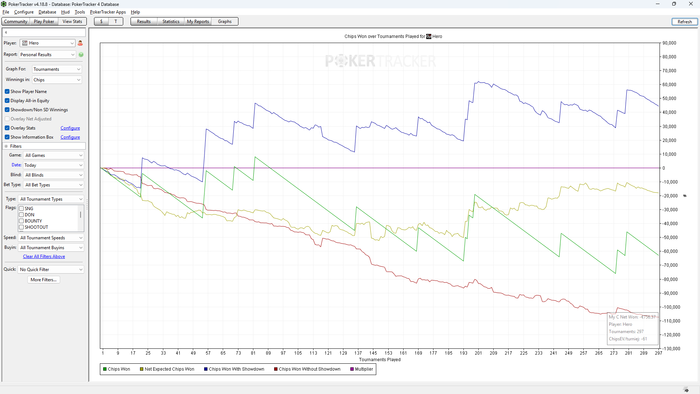Click the Net Expected Chips Won legend marker
Viewport: 700px width, 394px height.
click(x=142, y=369)
